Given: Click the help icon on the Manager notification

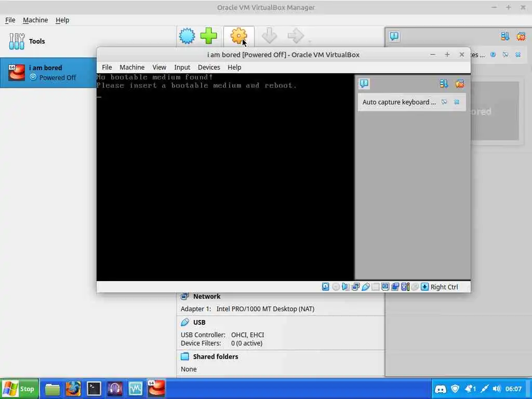Looking at the screenshot, I should click(493, 55).
